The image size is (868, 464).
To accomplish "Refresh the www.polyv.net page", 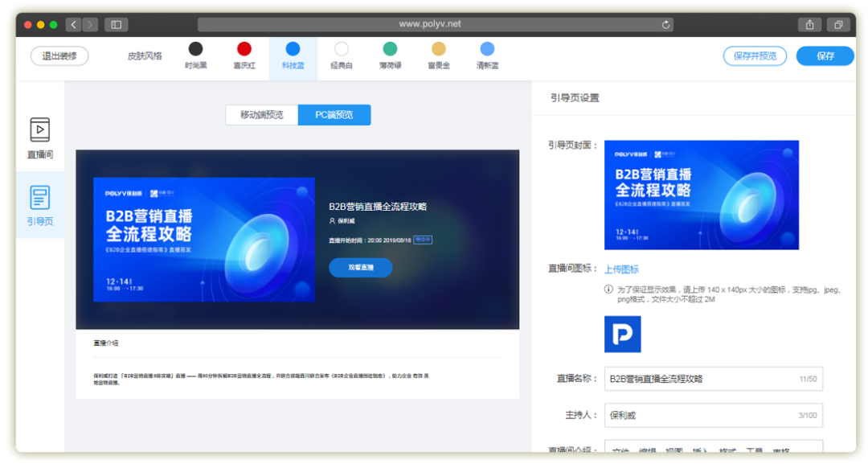I will click(667, 24).
